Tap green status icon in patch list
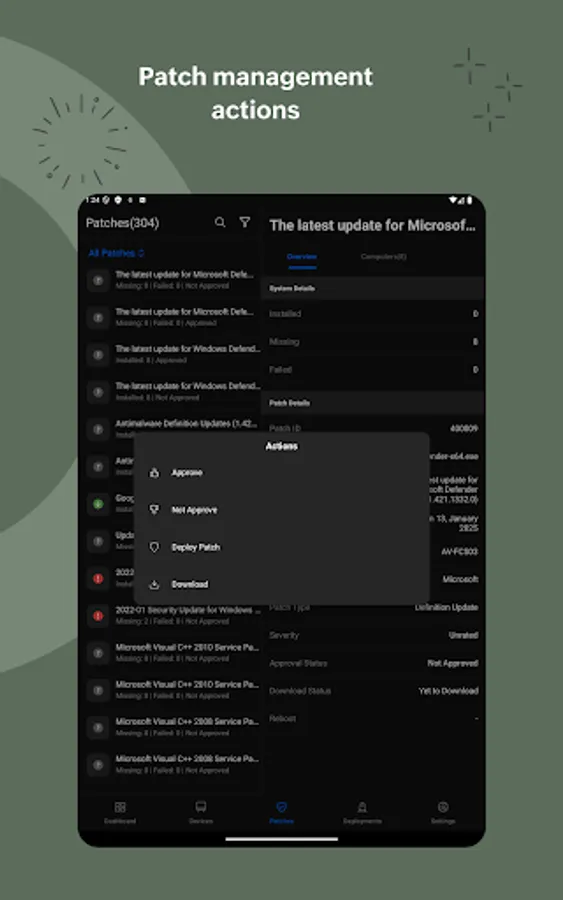 click(x=98, y=504)
